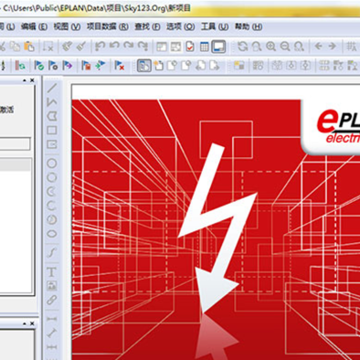Select the Hyperlink chain tool
This screenshot has height=360, width=360.
point(52,300)
